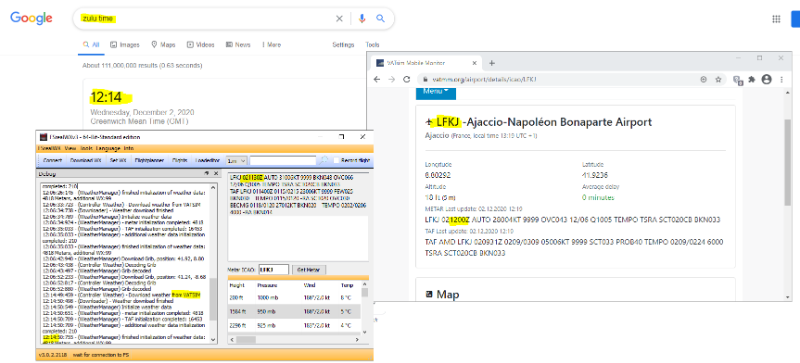Screen dimensions: 800x363
Task: Click the Map section heading
Action: pos(442,295)
